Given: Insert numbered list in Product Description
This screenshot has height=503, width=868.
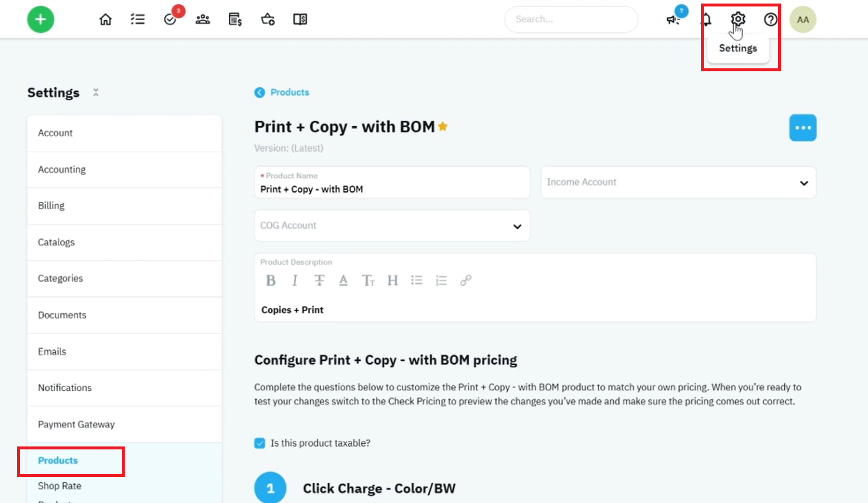Looking at the screenshot, I should (441, 280).
